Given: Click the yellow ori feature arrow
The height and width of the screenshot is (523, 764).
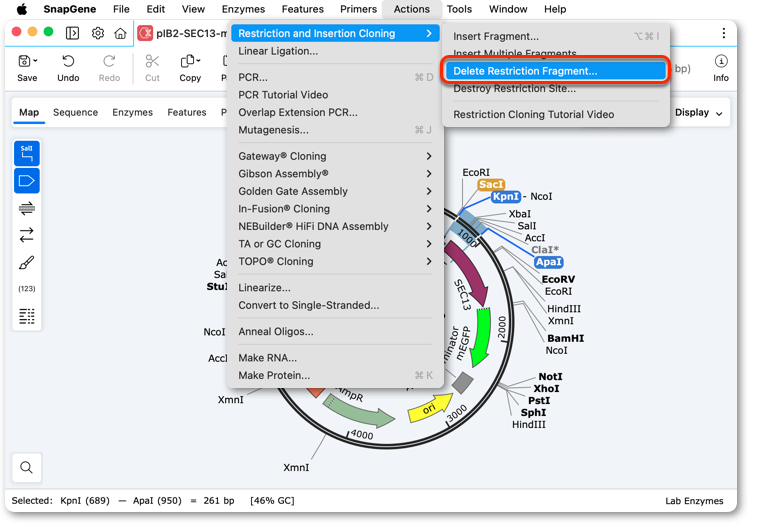Looking at the screenshot, I should 430,408.
